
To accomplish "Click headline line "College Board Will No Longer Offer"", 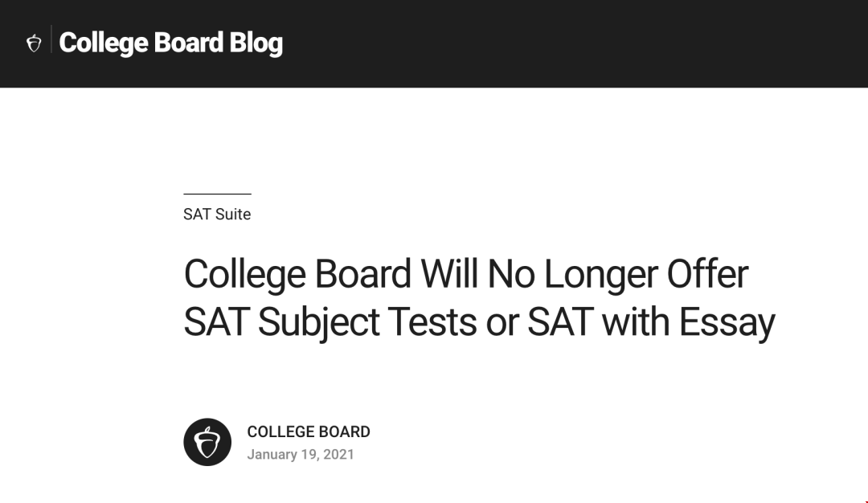I will 466,274.
